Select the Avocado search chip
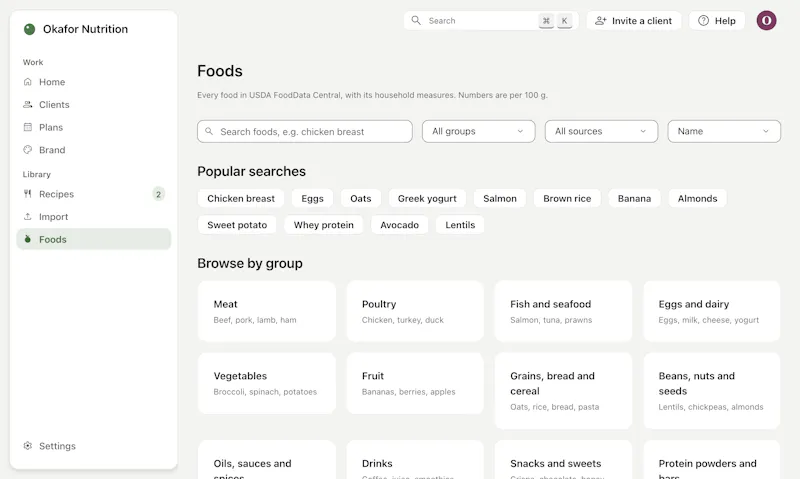Viewport: 800px width, 479px height. 399,225
